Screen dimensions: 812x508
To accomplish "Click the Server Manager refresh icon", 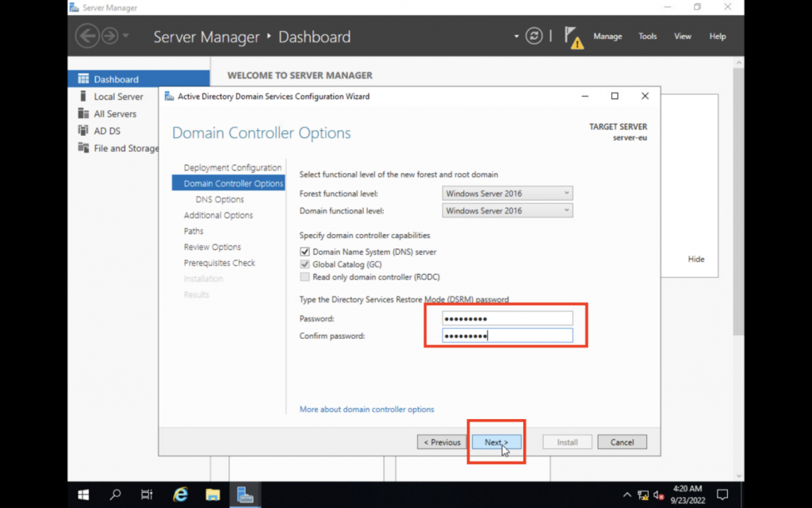I will [x=534, y=36].
